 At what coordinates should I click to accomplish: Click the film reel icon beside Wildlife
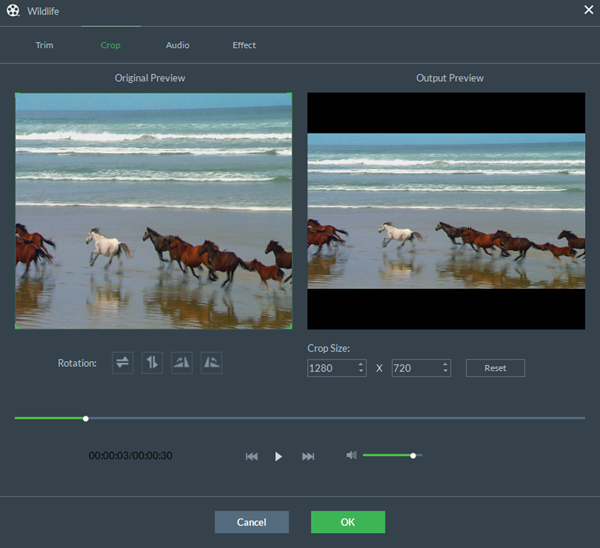(x=13, y=11)
